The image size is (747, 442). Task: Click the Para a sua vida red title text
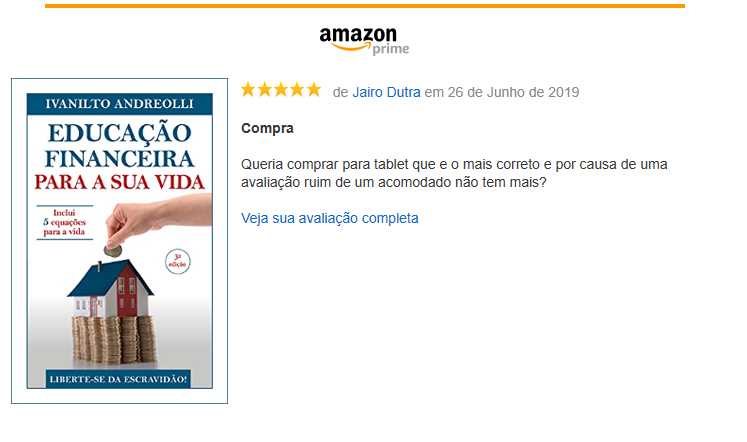[120, 182]
